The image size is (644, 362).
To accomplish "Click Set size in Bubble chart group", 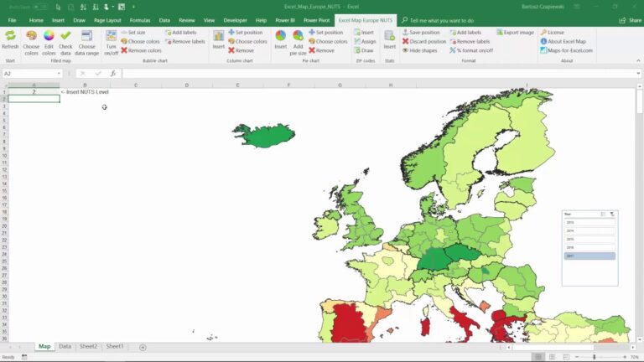I will click(133, 32).
